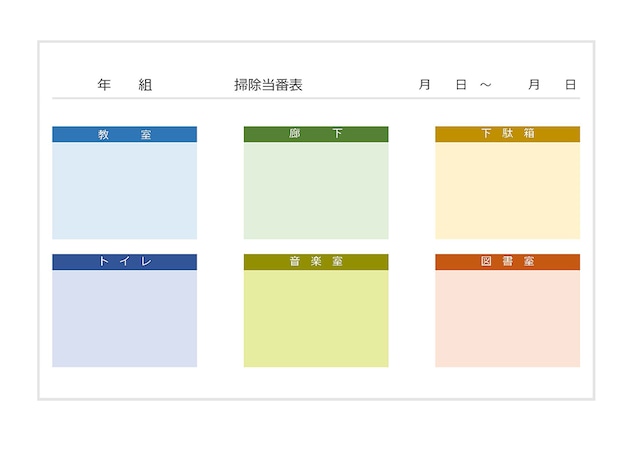Select the gold 下駄箱 header bar

point(507,134)
